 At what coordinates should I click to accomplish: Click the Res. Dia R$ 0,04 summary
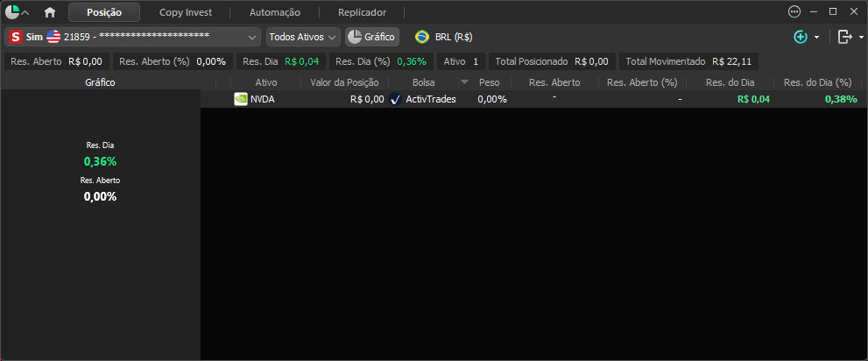280,61
